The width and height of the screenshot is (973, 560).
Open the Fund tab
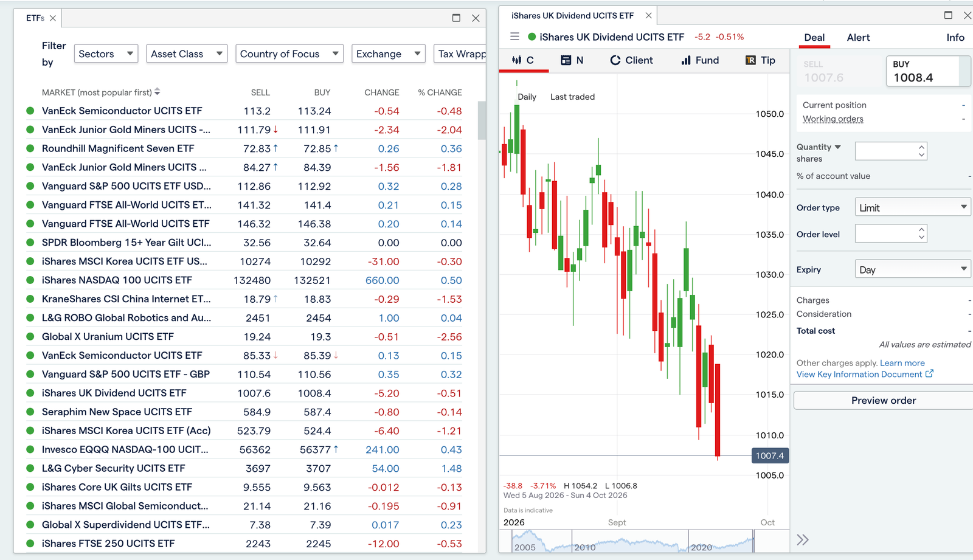[700, 60]
